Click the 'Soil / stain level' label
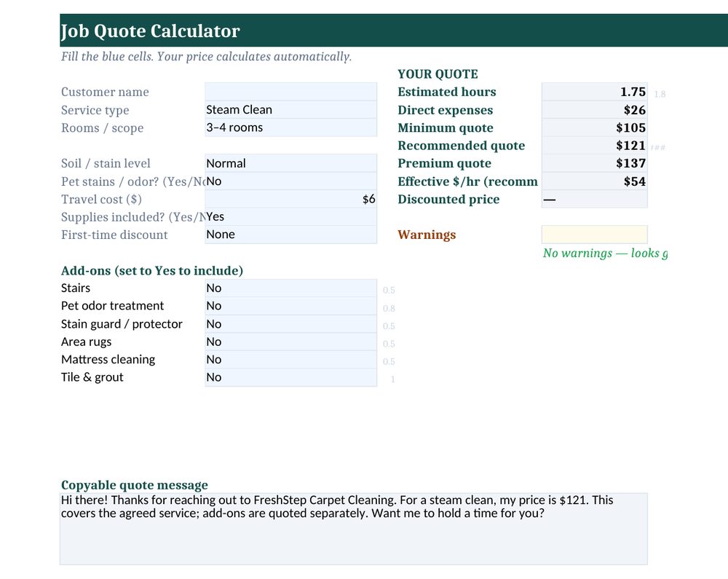 click(106, 163)
